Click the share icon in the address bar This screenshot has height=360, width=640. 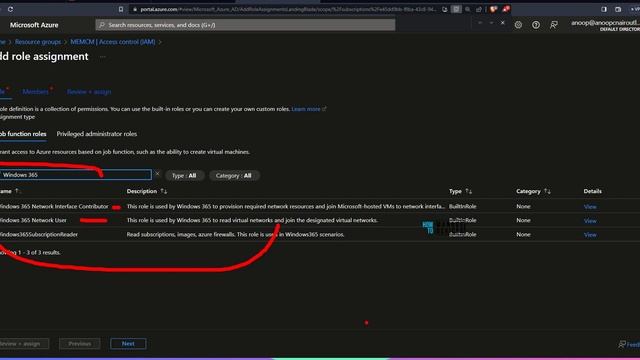coord(479,9)
